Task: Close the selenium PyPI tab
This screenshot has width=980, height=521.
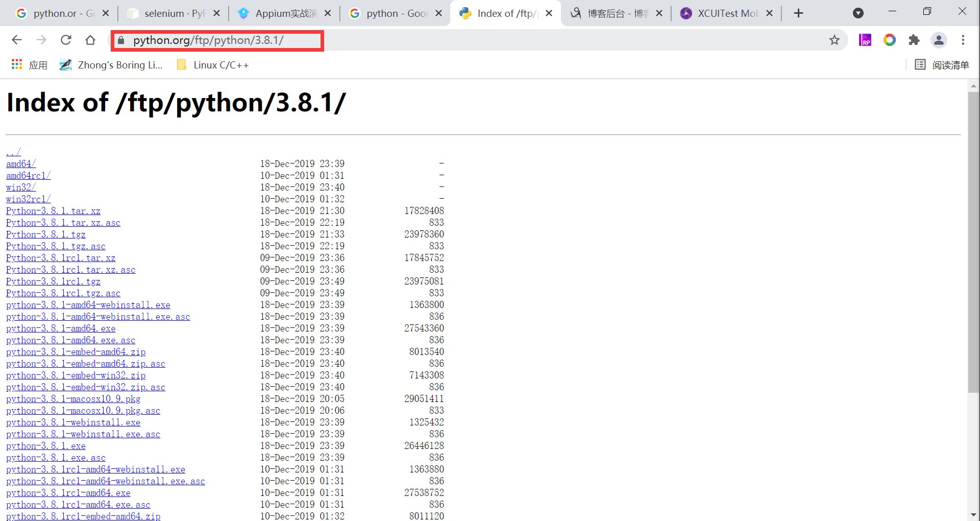Action: point(216,13)
